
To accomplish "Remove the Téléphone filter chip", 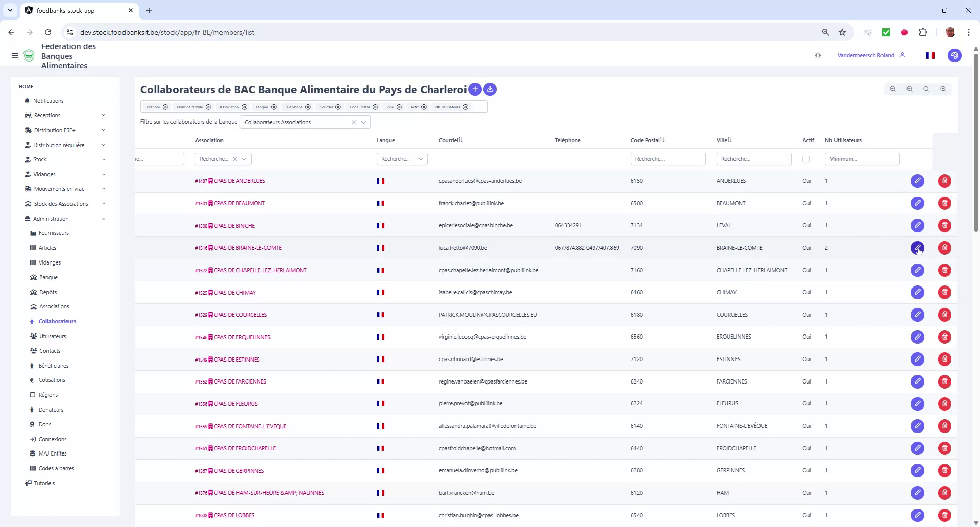I will (308, 107).
